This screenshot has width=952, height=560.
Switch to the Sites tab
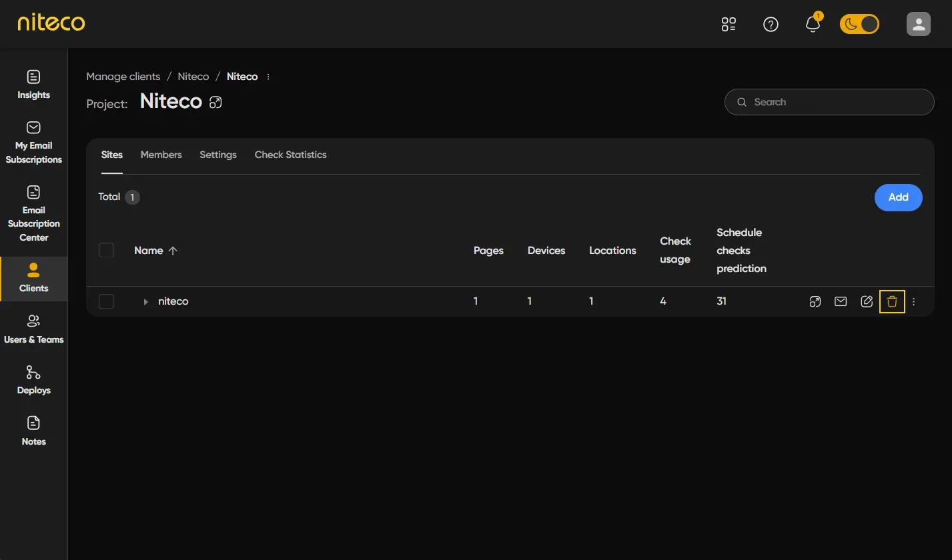(x=112, y=155)
